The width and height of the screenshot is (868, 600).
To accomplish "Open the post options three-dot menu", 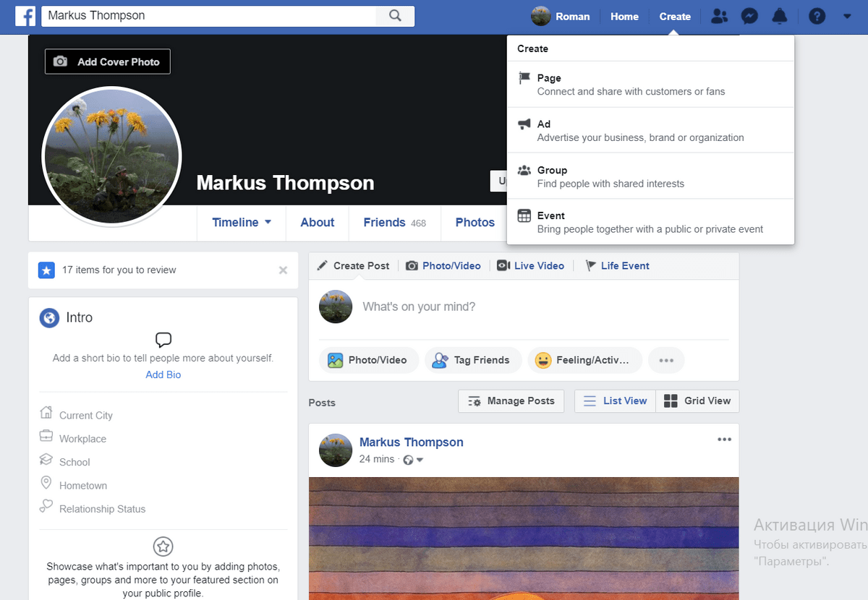I will tap(724, 440).
